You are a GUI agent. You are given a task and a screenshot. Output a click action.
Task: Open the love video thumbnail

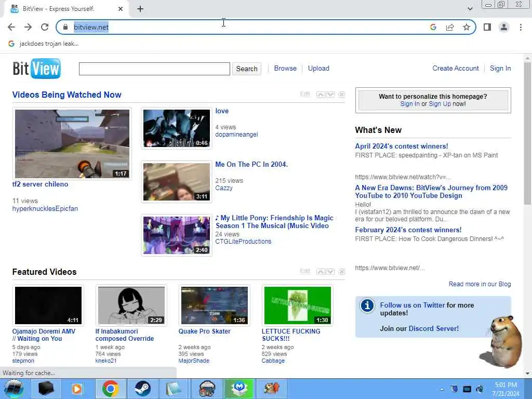click(x=177, y=128)
